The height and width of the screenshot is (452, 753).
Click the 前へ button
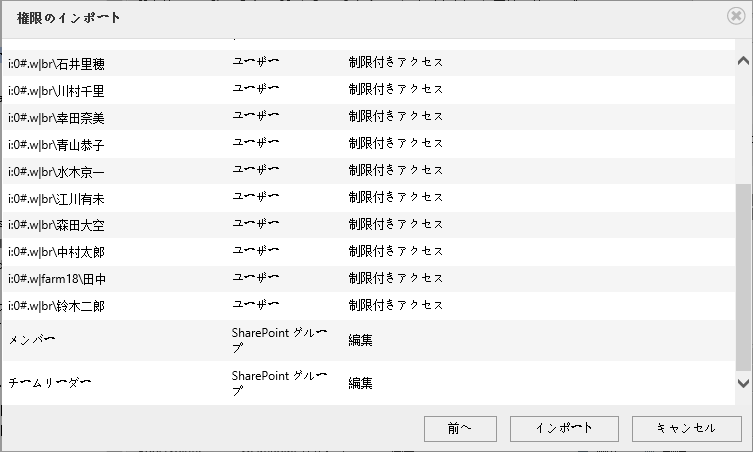point(460,428)
